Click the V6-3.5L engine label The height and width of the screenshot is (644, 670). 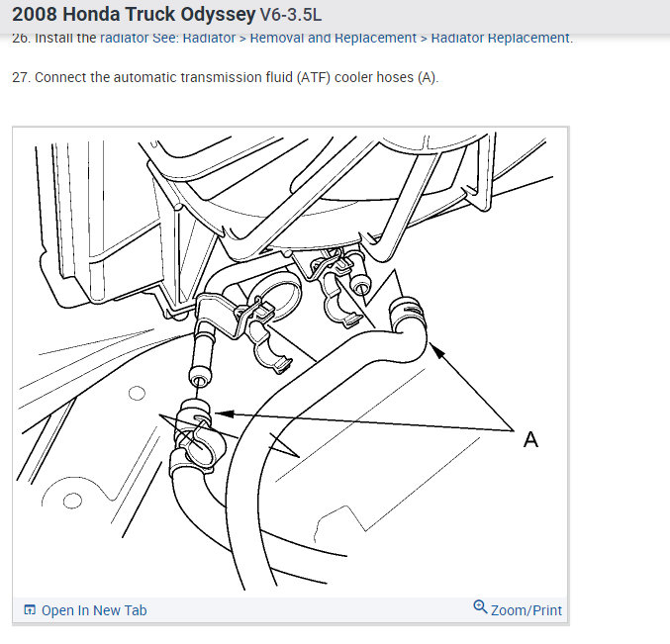point(291,15)
